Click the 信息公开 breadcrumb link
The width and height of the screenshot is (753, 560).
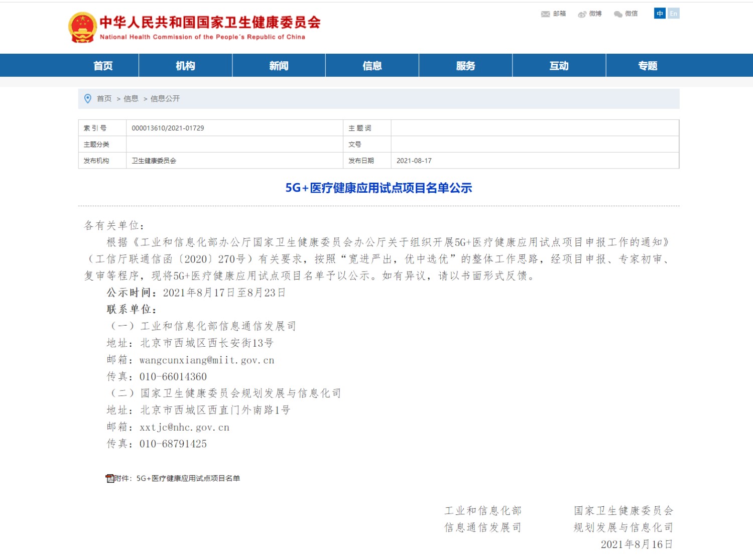click(x=165, y=99)
